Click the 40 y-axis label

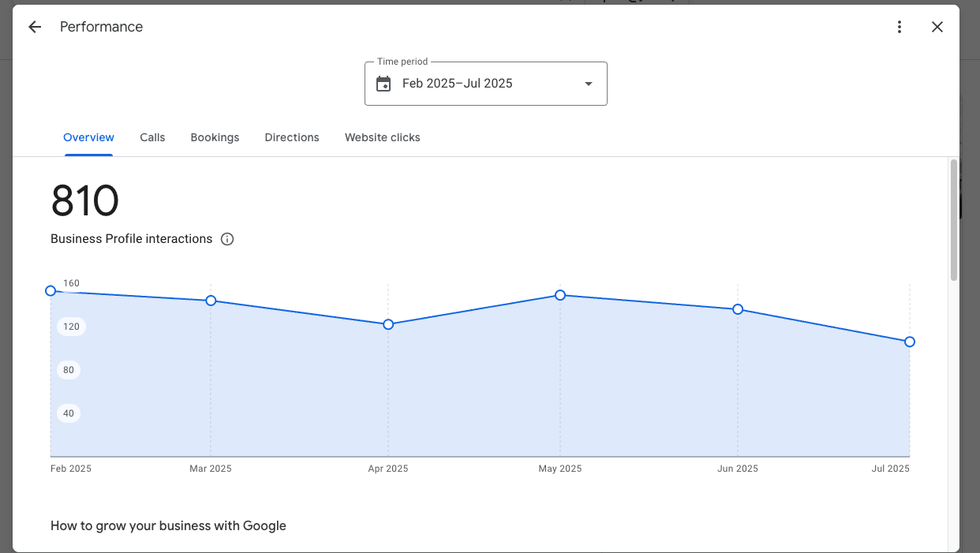coord(69,413)
